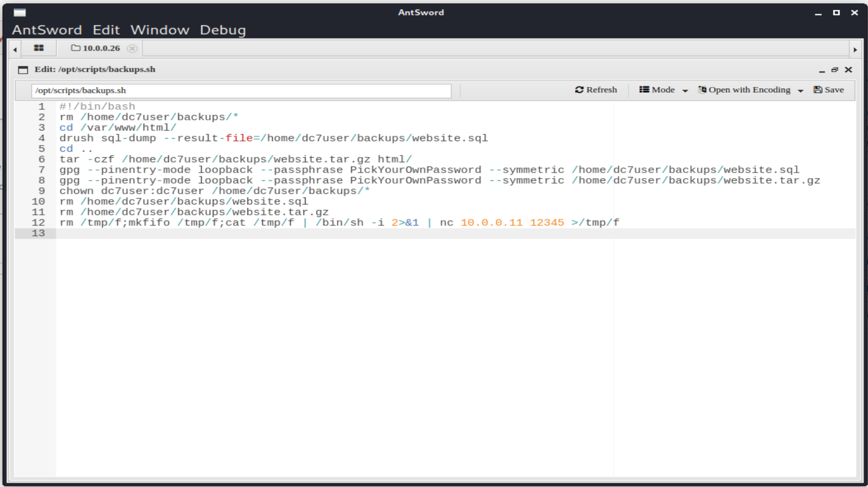Click the 'cd ..' line
The height and width of the screenshot is (487, 868).
[76, 149]
